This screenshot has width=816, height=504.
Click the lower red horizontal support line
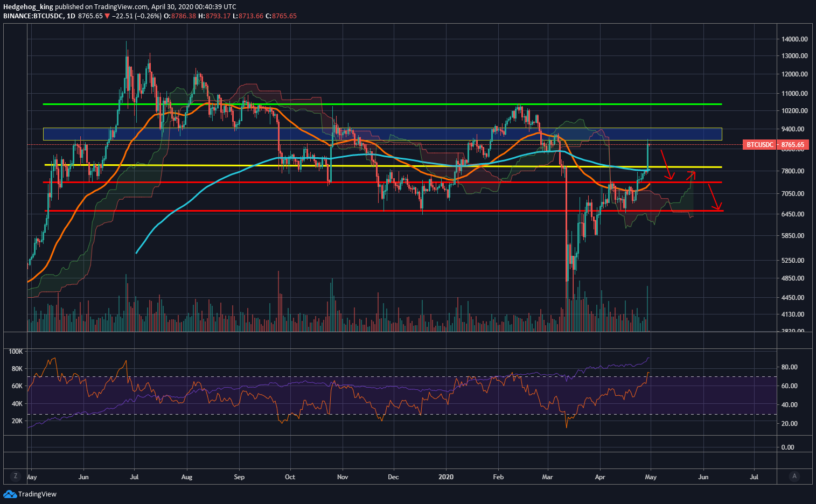383,211
